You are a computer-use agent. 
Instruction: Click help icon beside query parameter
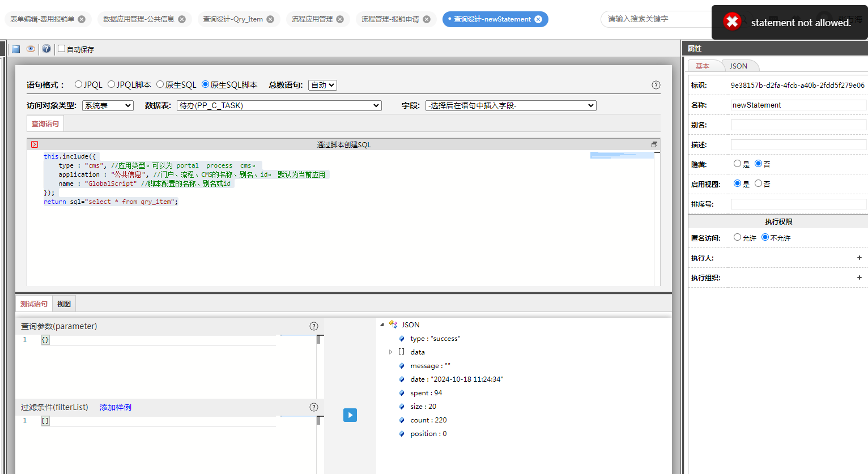pyautogui.click(x=314, y=326)
